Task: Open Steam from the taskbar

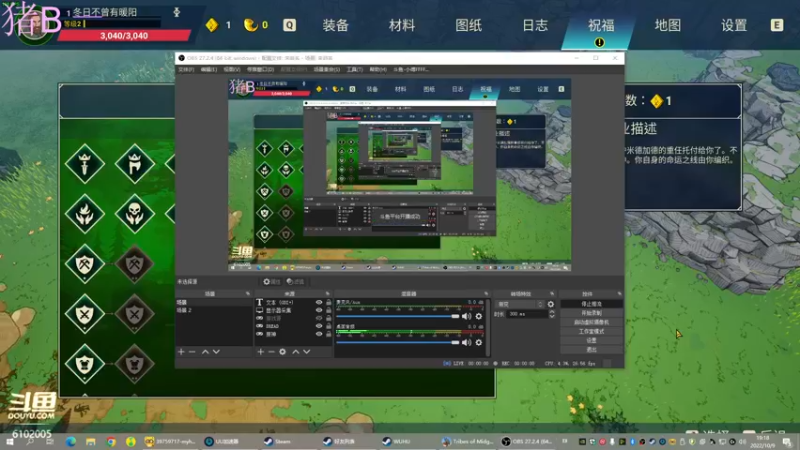Action: pyautogui.click(x=278, y=441)
